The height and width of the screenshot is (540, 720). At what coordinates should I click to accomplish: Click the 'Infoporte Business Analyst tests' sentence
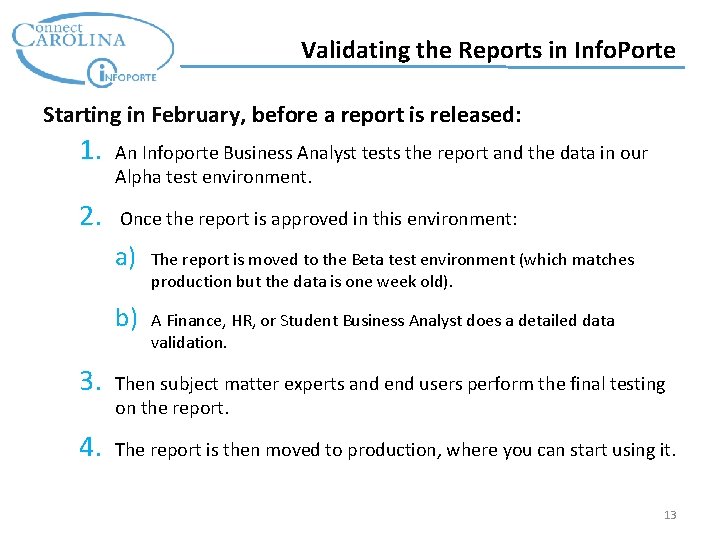(x=381, y=153)
